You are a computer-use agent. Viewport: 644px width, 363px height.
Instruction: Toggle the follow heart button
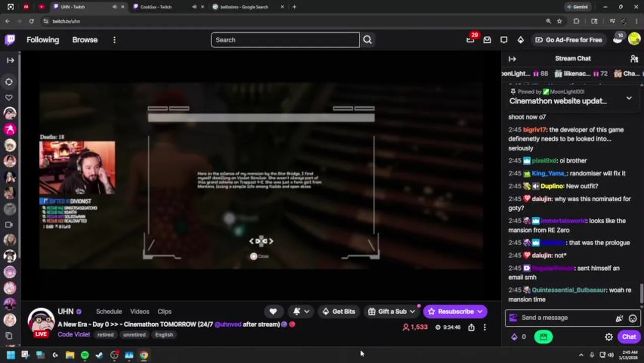273,312
